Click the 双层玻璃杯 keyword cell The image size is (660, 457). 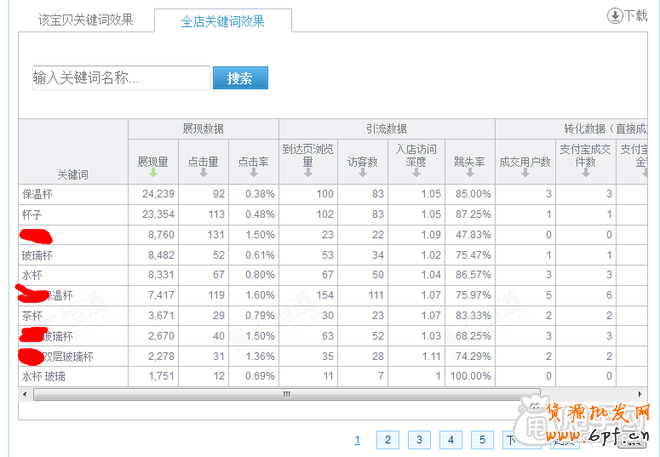pyautogui.click(x=73, y=357)
